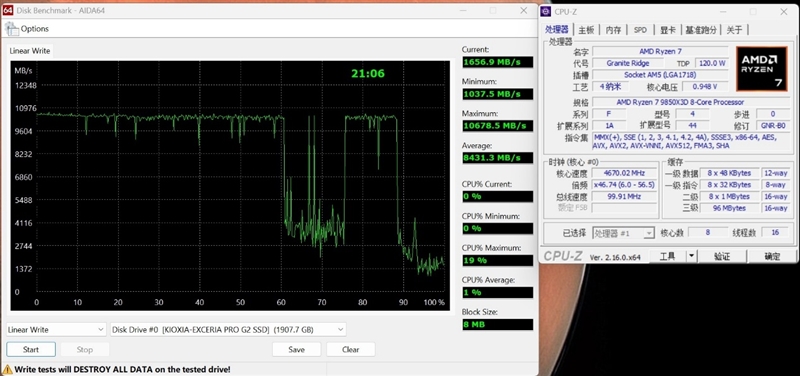Click the AMD Ryzen 7 name field

pyautogui.click(x=660, y=52)
